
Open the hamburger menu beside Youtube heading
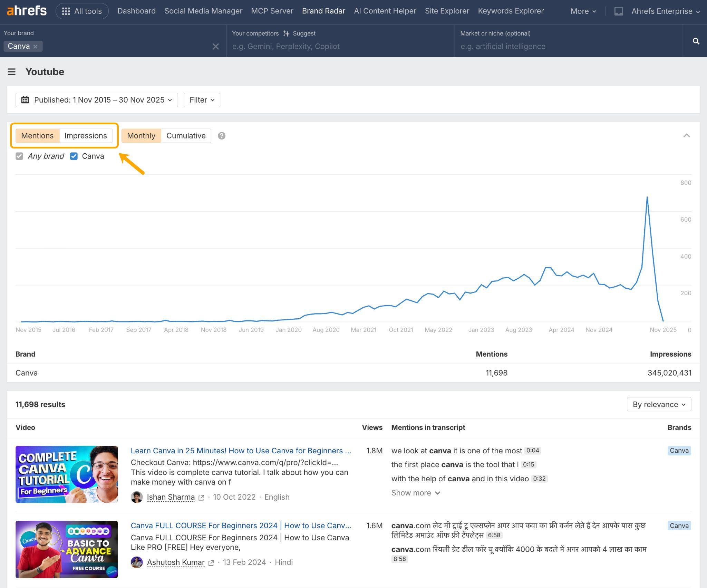tap(12, 72)
